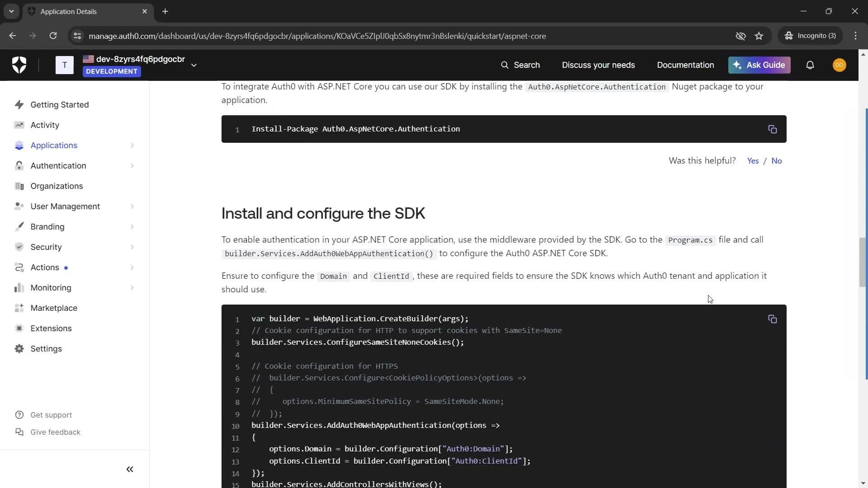
Task: Select the Application Details tab
Action: coord(88,11)
